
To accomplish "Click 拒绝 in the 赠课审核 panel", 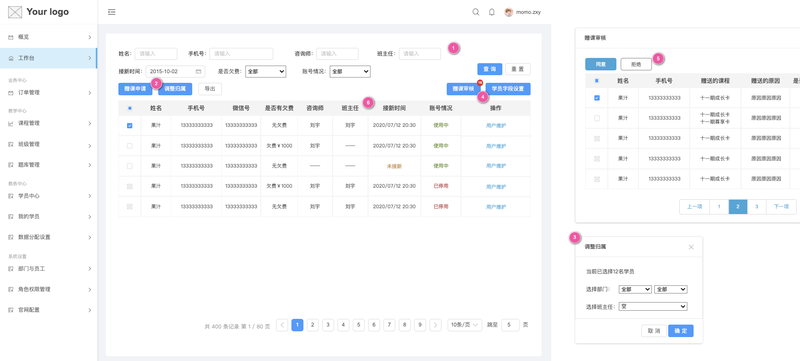I will (x=636, y=64).
